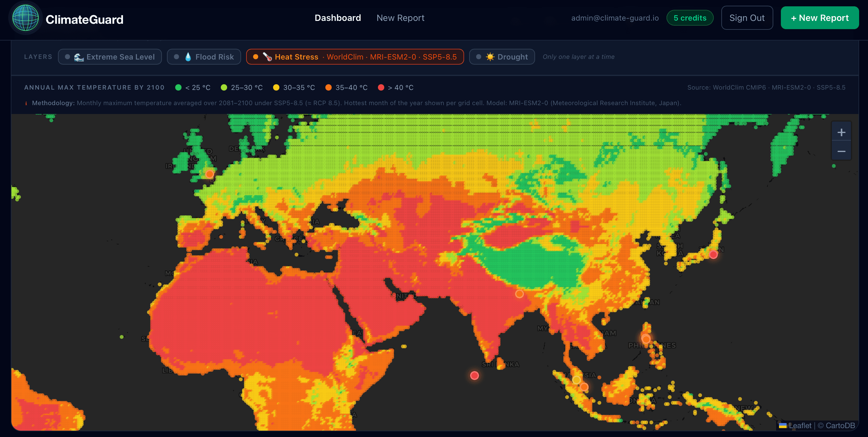Click the sun icon on Drought
This screenshot has height=437, width=868.
490,57
